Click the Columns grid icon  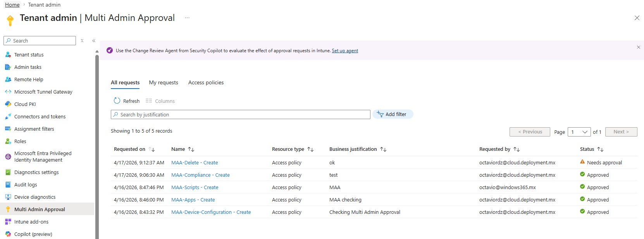[x=149, y=101]
